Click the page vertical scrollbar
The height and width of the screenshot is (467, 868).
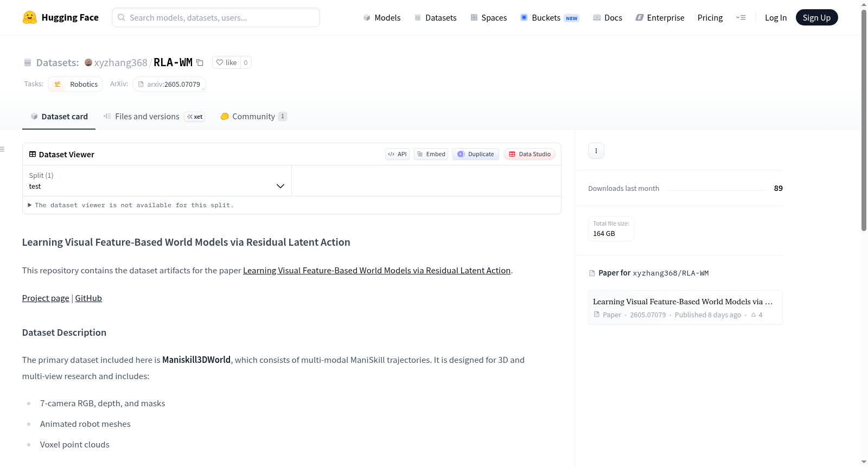coord(864,120)
